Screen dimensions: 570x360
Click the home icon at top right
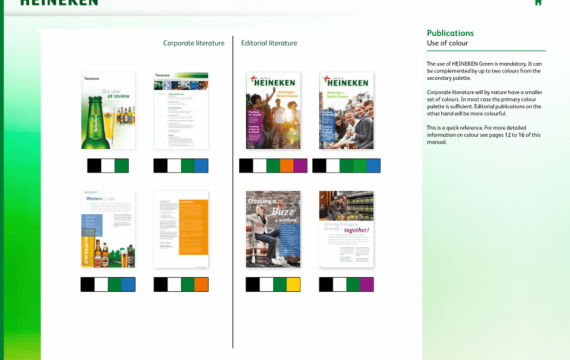[x=538, y=2]
